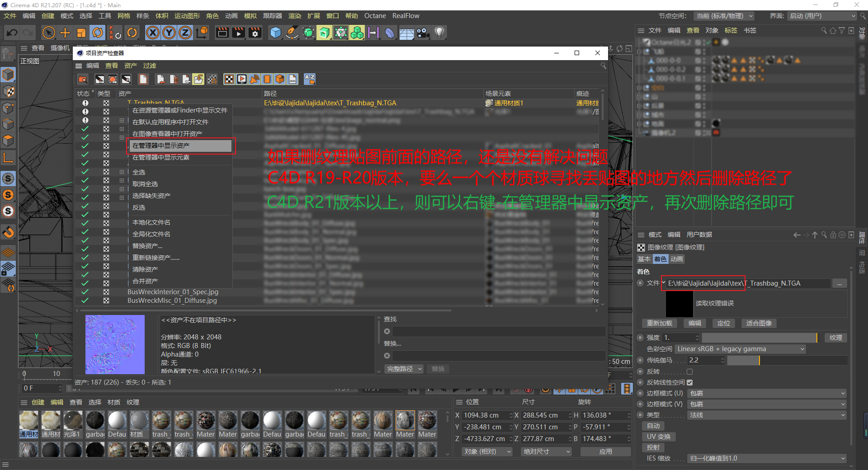Click the Floor grid object icon
868x470 pixels.
click(x=406, y=33)
